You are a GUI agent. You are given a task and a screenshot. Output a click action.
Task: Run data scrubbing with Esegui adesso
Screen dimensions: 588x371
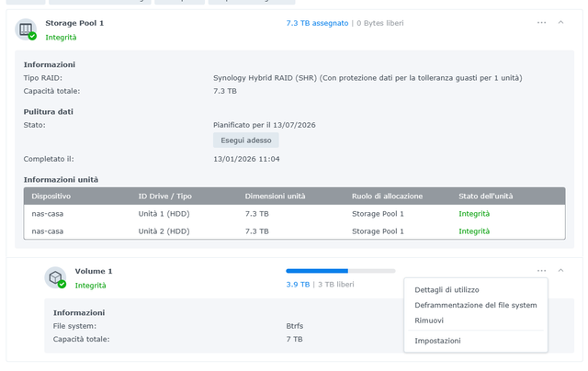pos(246,141)
